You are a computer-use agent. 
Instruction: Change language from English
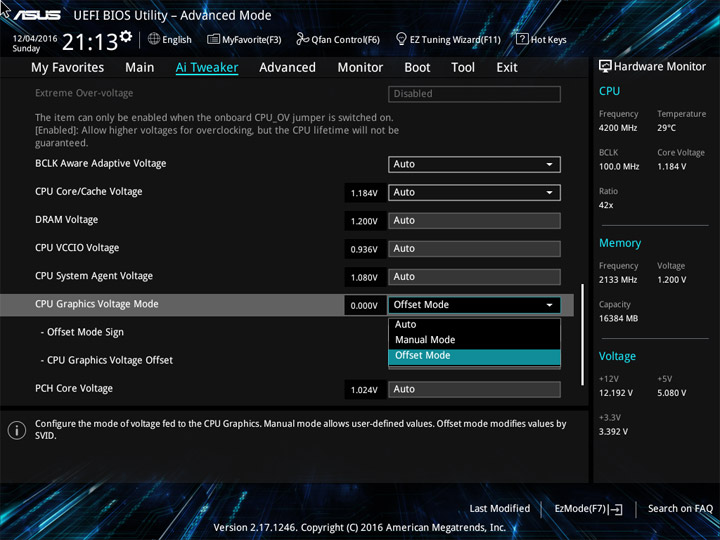[177, 40]
